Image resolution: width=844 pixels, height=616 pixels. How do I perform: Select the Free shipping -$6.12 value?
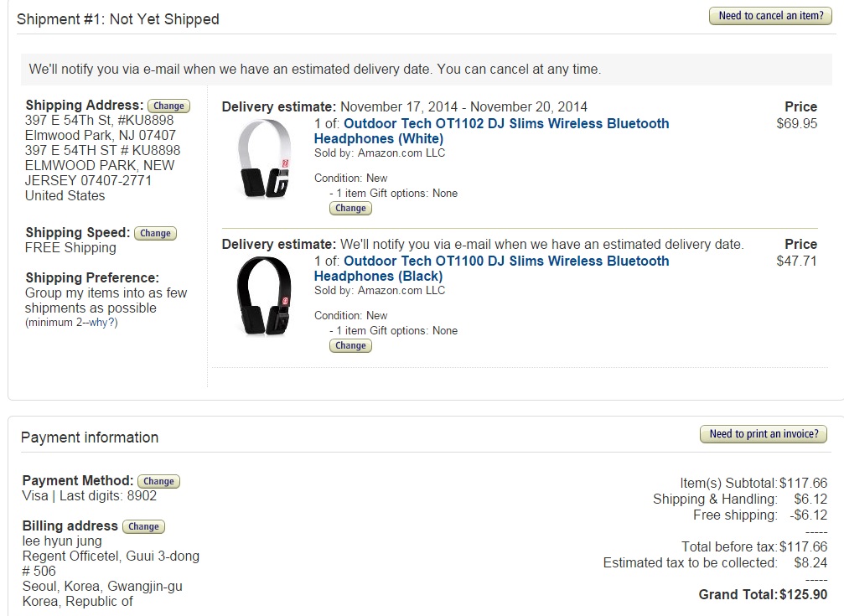(809, 515)
